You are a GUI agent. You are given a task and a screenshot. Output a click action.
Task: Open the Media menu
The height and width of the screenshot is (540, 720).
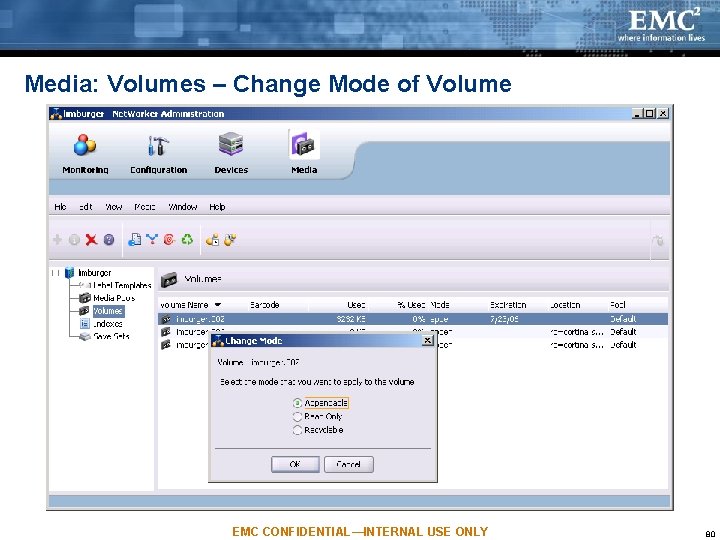point(145,207)
